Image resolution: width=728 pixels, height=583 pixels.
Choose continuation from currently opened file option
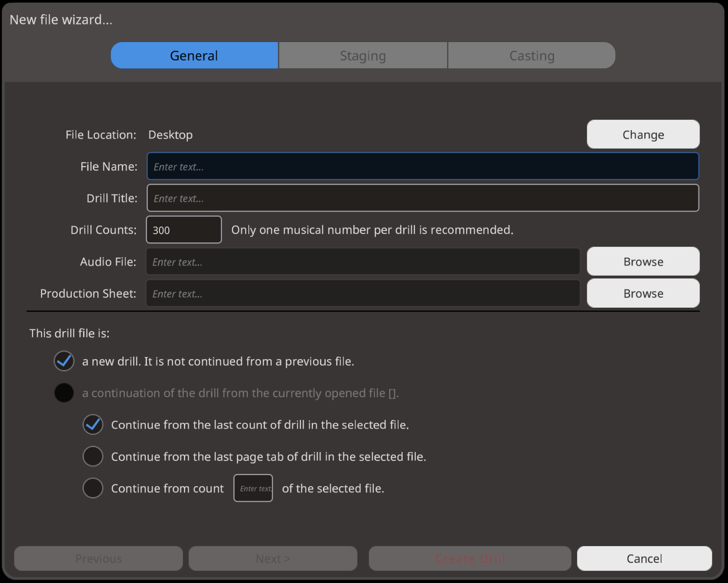click(x=64, y=393)
